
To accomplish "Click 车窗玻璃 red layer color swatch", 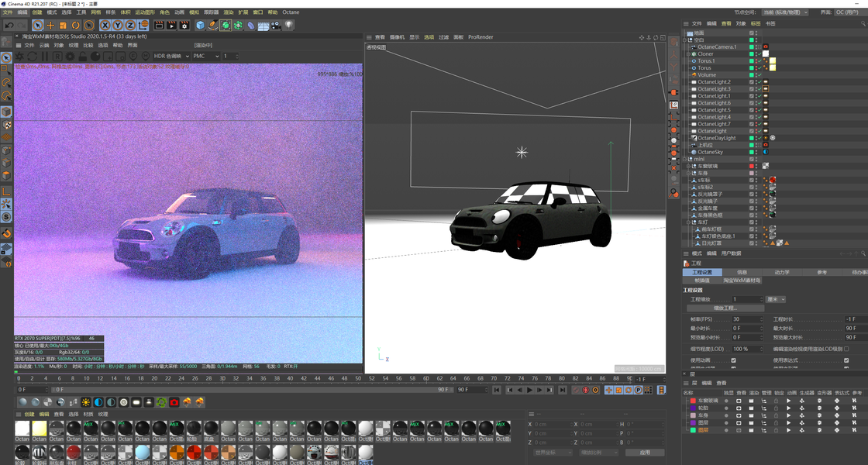I will click(751, 166).
